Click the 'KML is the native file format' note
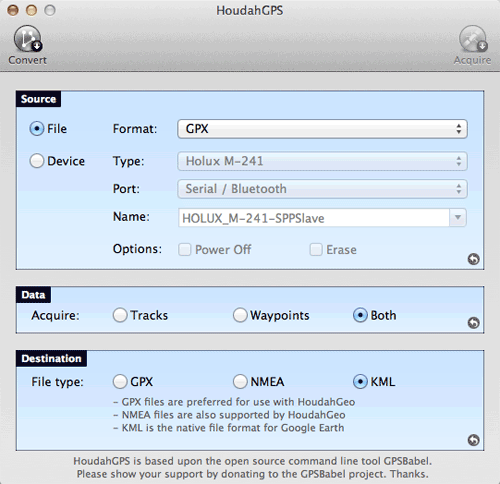 229,428
